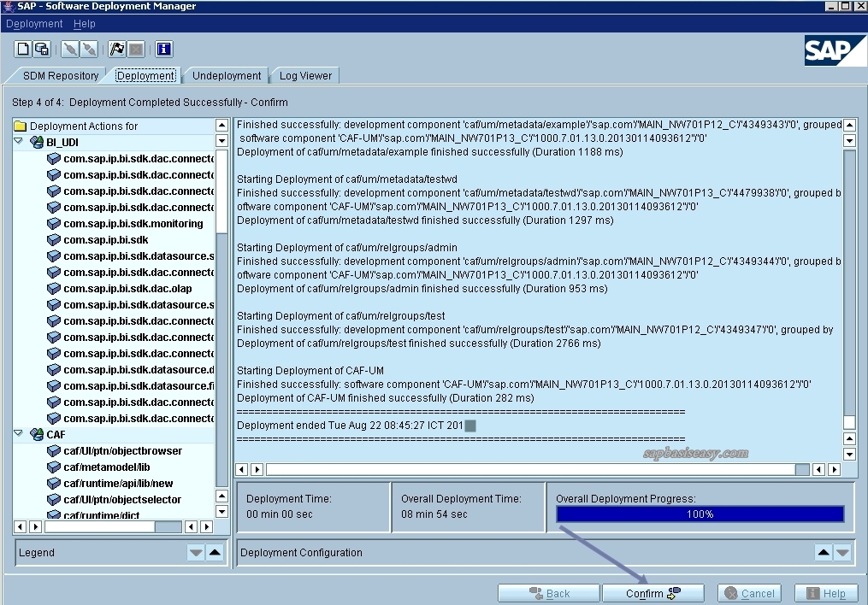Click the 'Deployment Time: 00 min 00 sec' value
This screenshot has width=868, height=605.
279,514
